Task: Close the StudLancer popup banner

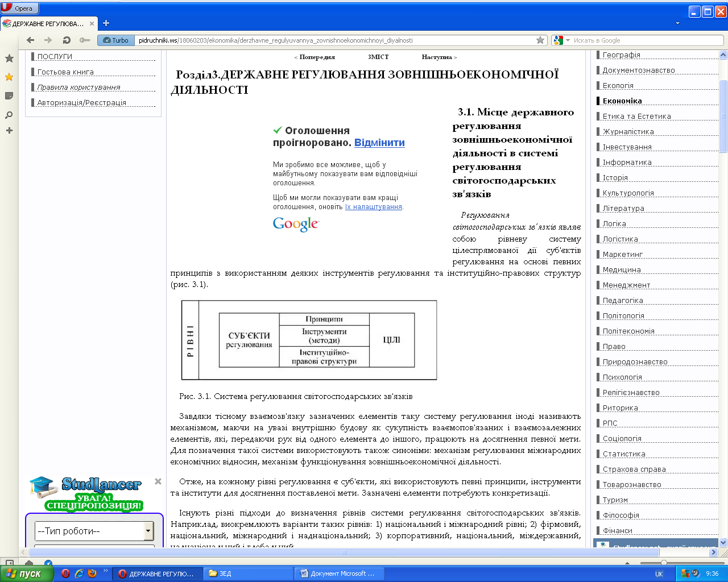Action: click(158, 481)
